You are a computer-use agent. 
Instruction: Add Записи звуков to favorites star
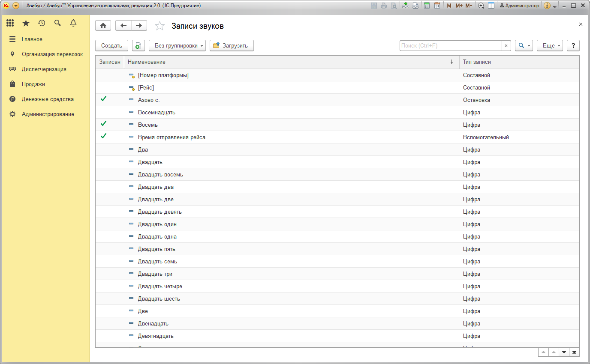coord(160,26)
